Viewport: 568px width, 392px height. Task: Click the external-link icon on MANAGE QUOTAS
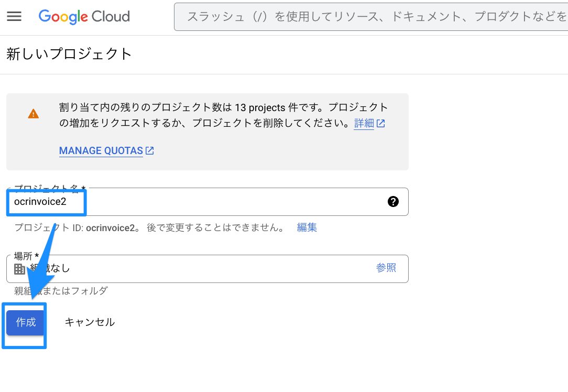click(x=149, y=150)
